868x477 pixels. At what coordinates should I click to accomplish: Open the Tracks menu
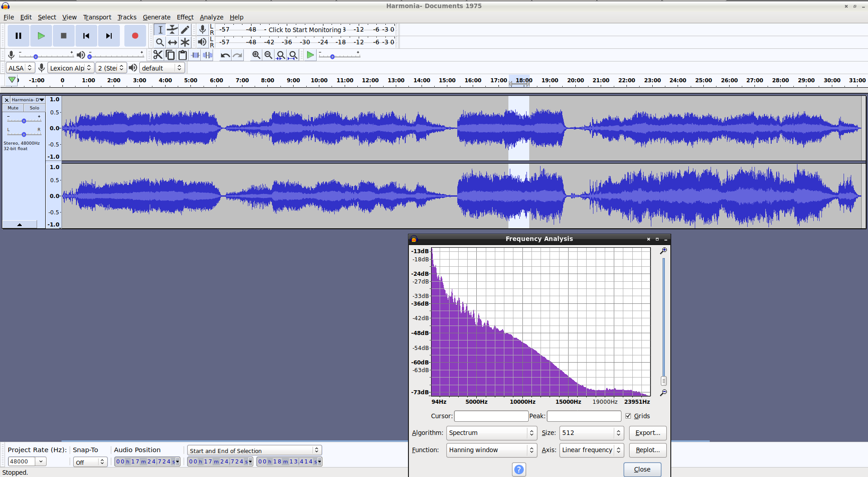[127, 17]
